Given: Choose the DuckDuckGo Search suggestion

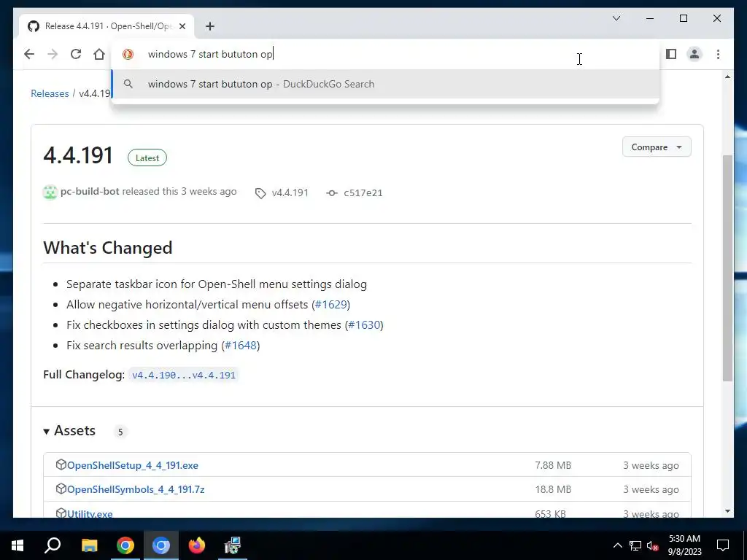Looking at the screenshot, I should (385, 85).
